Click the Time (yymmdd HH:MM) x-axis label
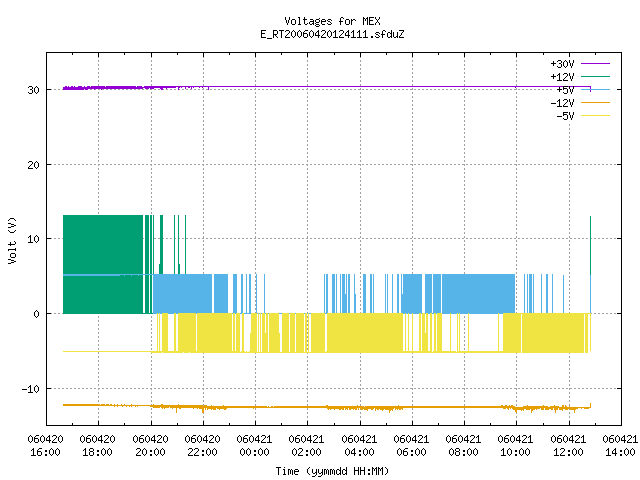 [332, 471]
